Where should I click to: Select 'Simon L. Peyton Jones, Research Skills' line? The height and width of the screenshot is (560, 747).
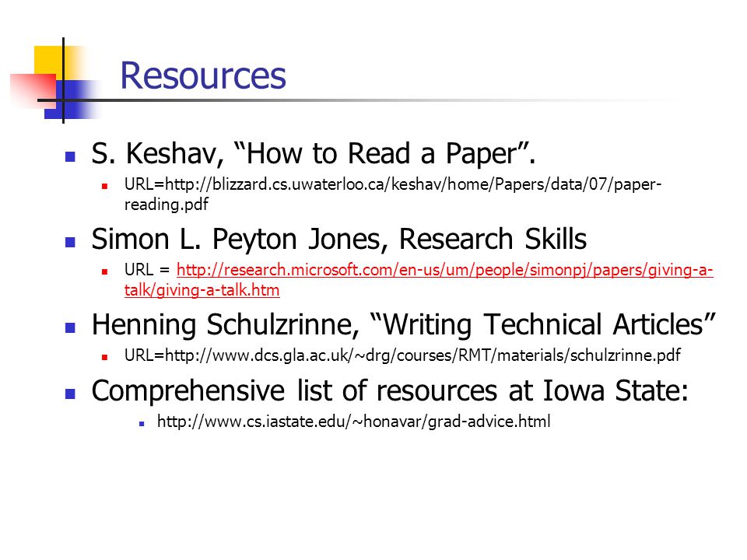(x=338, y=239)
